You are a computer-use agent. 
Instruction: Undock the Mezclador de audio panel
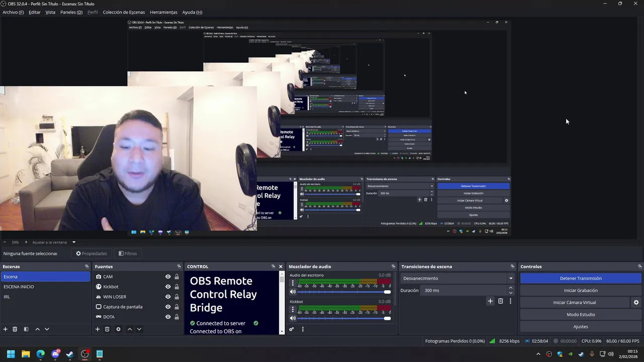click(393, 266)
